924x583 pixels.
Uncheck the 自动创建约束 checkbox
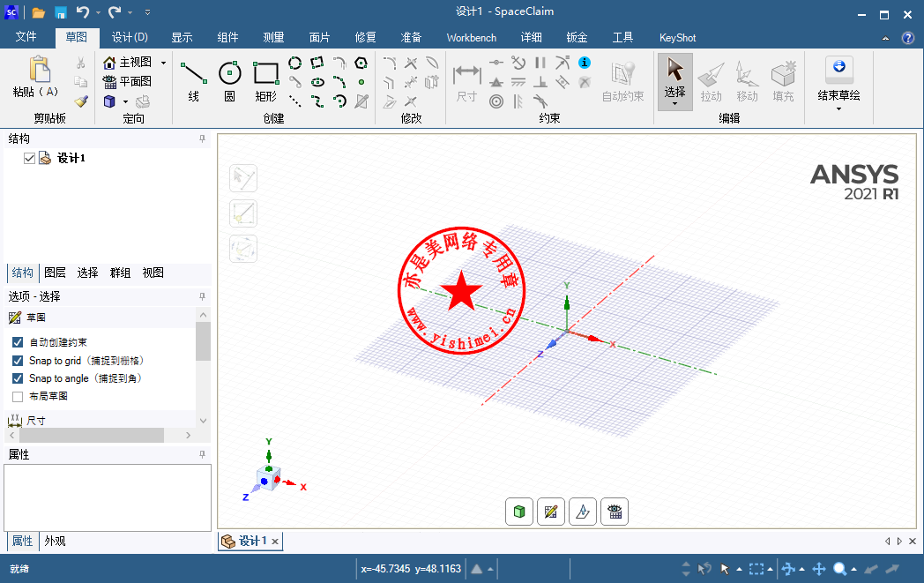pos(18,342)
